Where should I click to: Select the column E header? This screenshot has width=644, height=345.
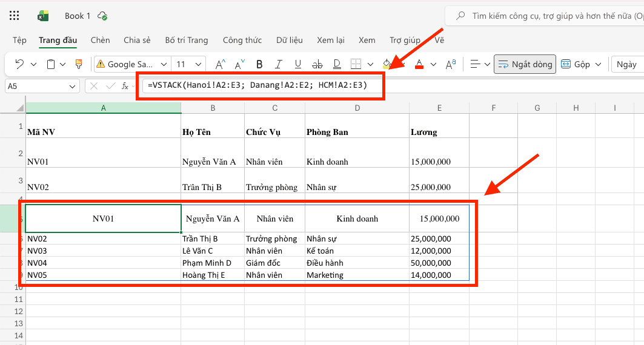coord(439,108)
